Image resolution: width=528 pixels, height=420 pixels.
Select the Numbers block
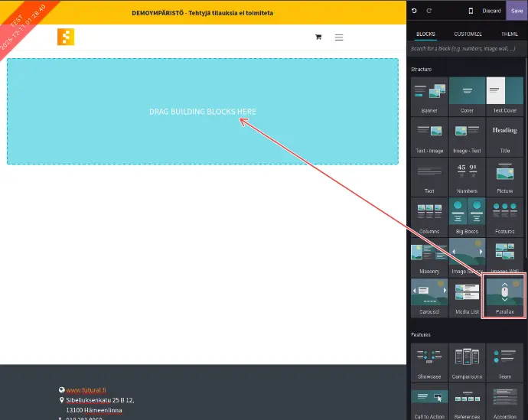tap(467, 176)
